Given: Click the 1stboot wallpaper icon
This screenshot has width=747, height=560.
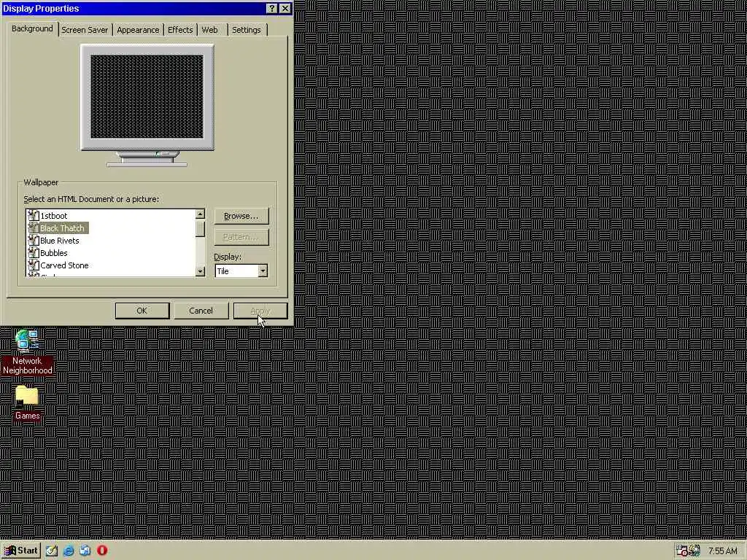Looking at the screenshot, I should click(x=33, y=216).
